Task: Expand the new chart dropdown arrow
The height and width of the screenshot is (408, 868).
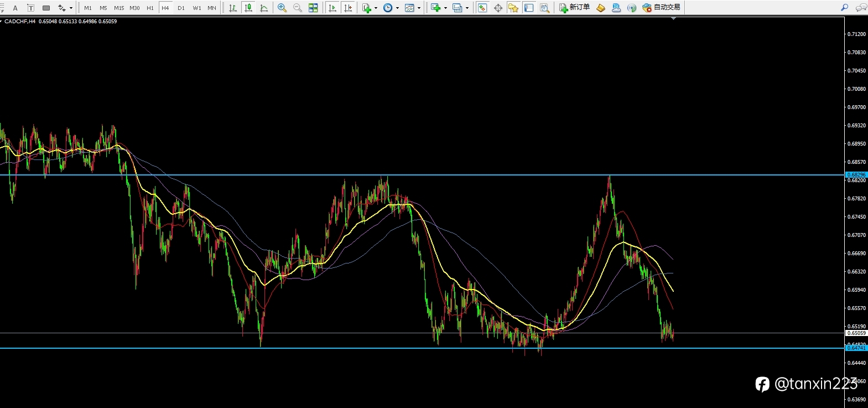Action: pyautogui.click(x=445, y=8)
